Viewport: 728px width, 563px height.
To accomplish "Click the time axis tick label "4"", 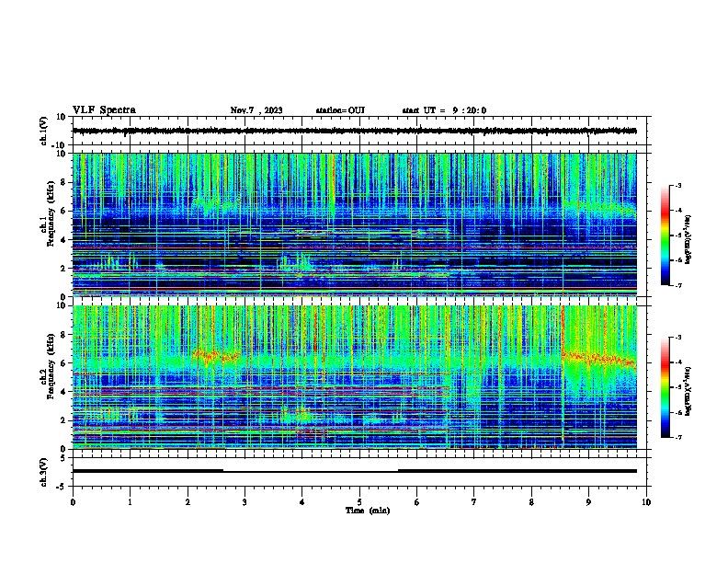I will pyautogui.click(x=302, y=502).
